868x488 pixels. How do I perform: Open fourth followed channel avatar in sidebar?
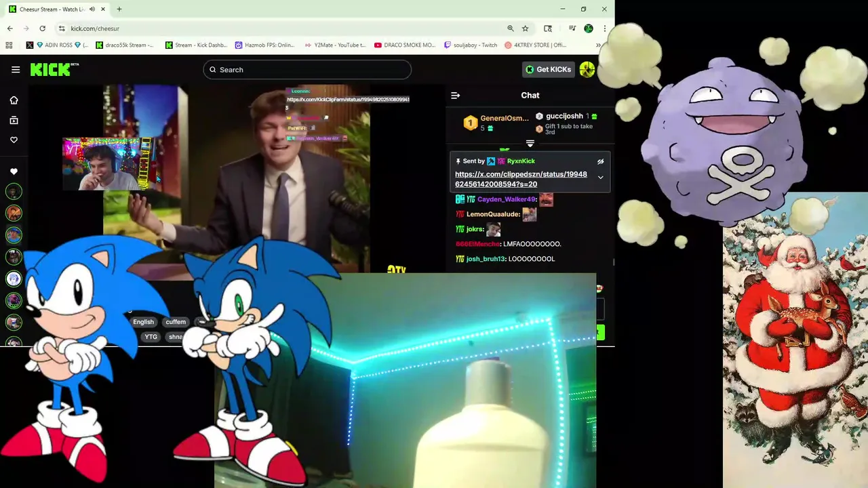click(14, 257)
